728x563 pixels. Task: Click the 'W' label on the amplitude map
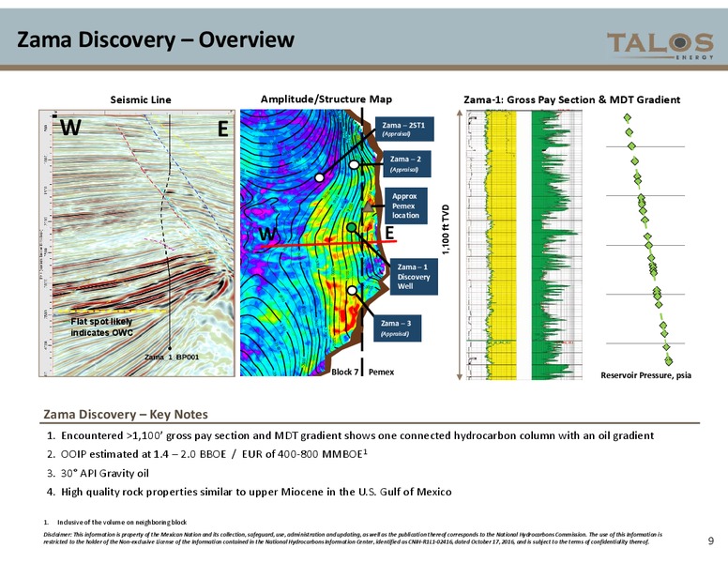pyautogui.click(x=269, y=236)
